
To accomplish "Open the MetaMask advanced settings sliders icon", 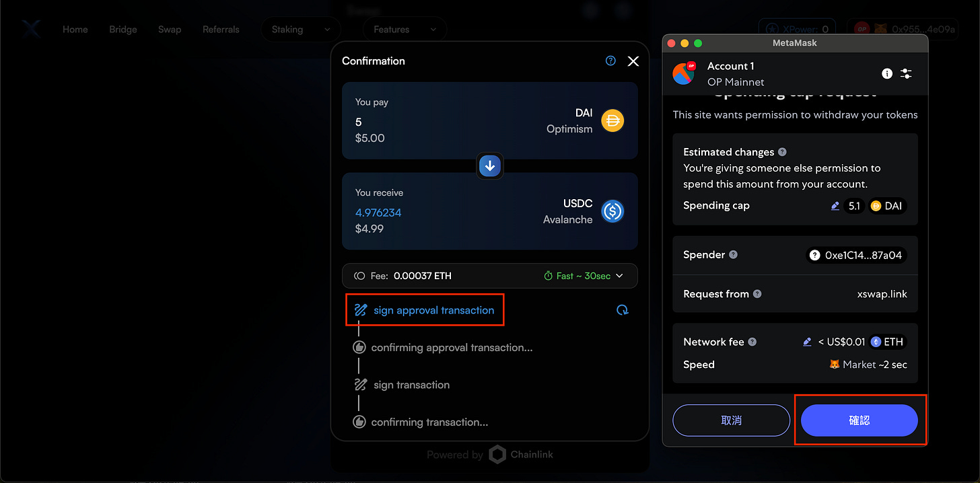I will (x=906, y=73).
